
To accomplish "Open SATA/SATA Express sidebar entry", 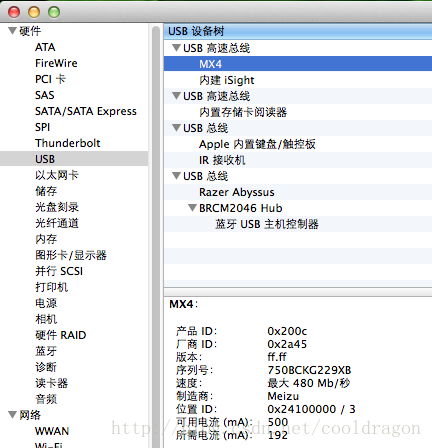I will click(x=86, y=111).
